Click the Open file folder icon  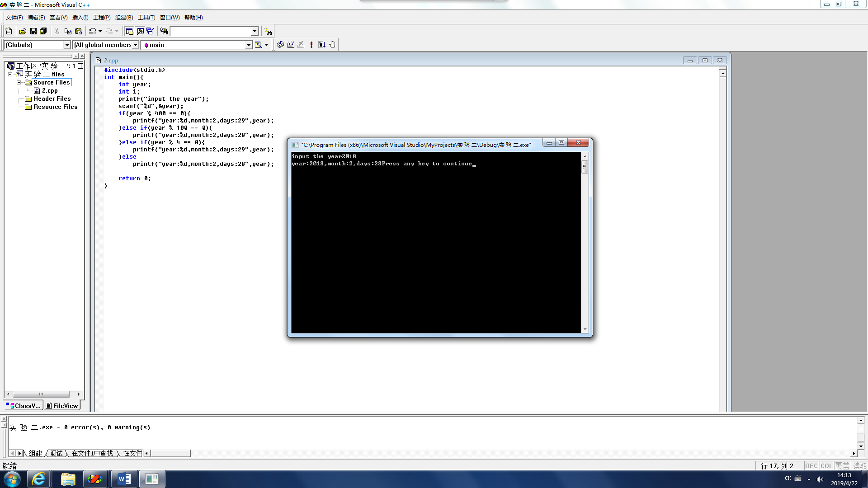click(23, 31)
